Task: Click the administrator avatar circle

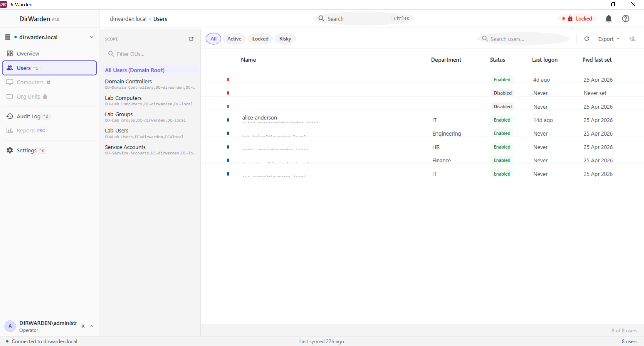Action: tap(10, 326)
